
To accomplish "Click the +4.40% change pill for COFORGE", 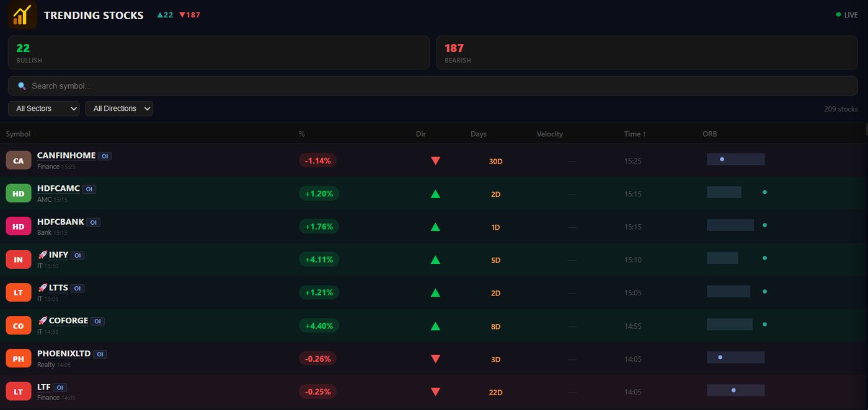I will [319, 326].
